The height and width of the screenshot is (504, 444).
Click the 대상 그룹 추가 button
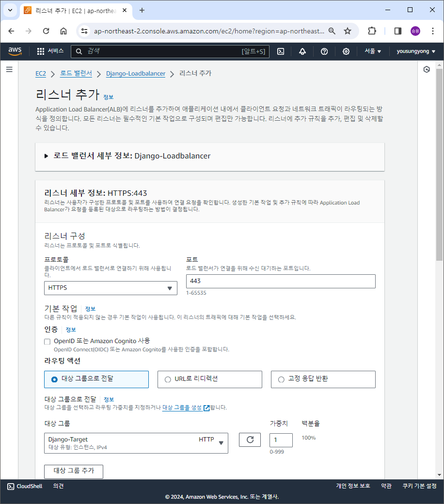(74, 471)
